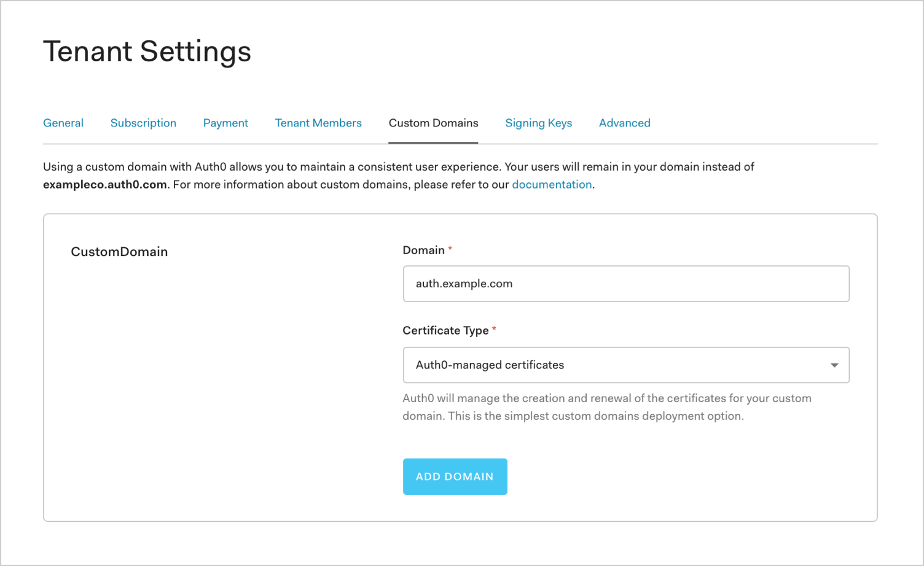Click the red asterisk beside Certificate Type
924x566 pixels.
pos(494,329)
